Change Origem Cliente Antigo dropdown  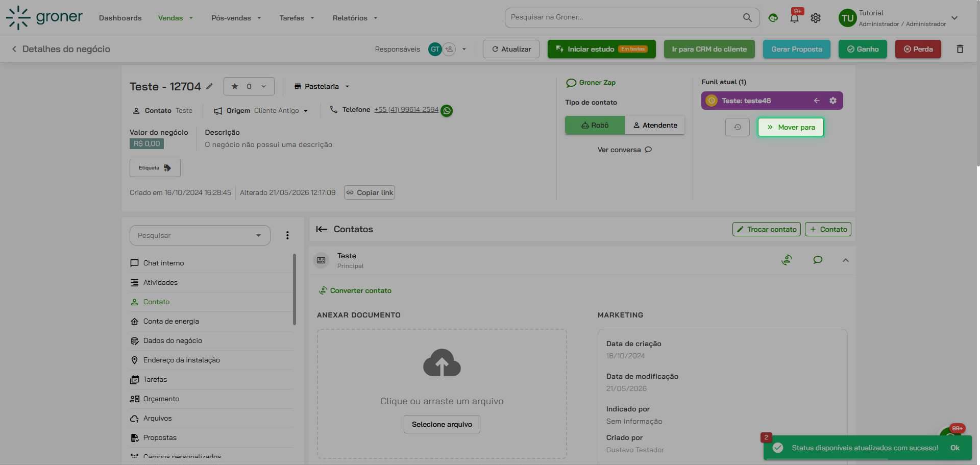[281, 111]
